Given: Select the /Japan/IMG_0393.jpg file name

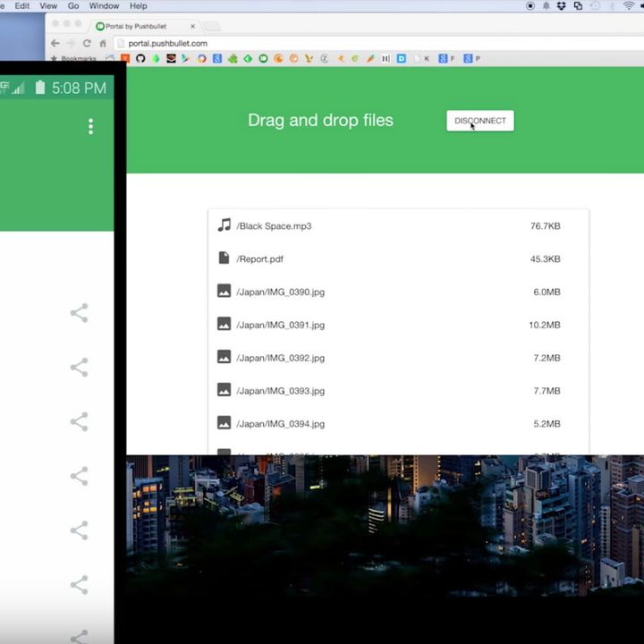Looking at the screenshot, I should point(281,391).
